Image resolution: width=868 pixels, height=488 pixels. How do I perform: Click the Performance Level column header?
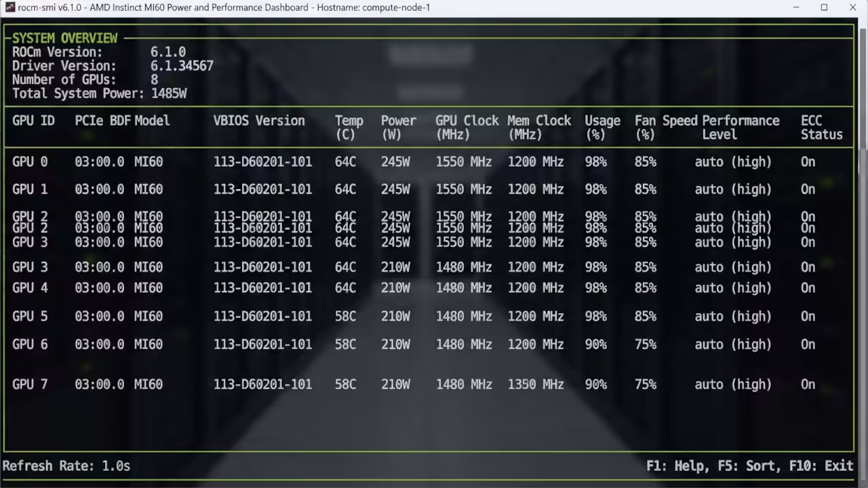[741, 127]
